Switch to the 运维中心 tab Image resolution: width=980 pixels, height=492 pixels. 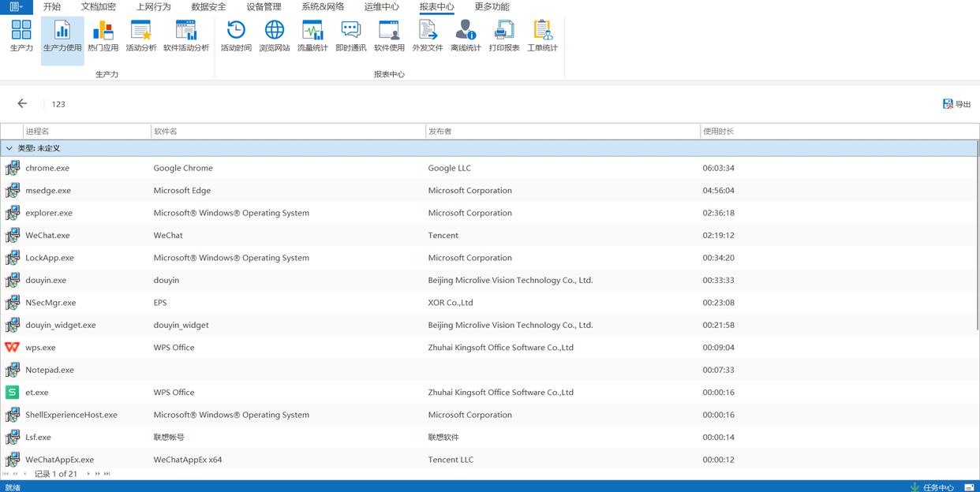click(381, 7)
